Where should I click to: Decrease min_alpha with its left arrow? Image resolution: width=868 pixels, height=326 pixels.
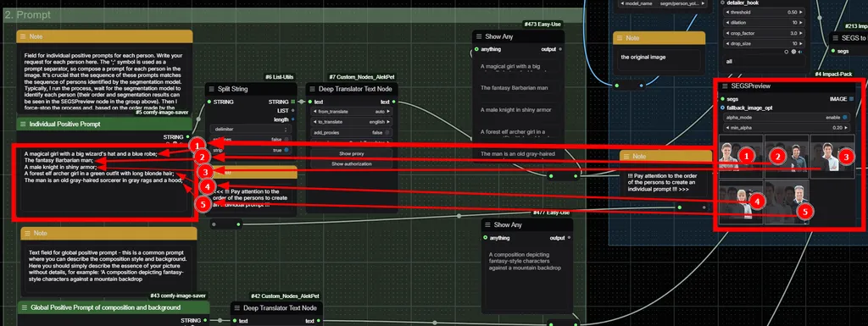pyautogui.click(x=726, y=128)
